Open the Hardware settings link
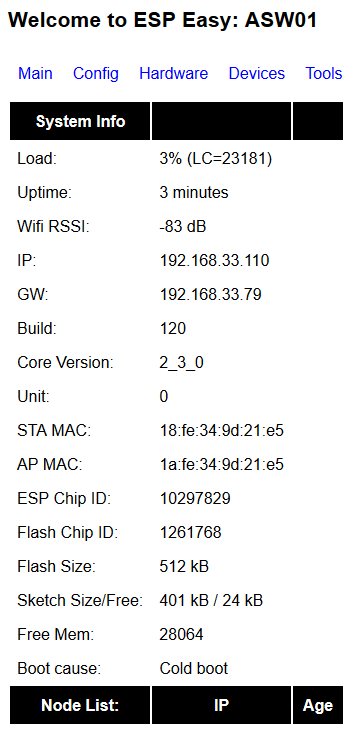Viewport: 360px width, 748px height. pyautogui.click(x=174, y=73)
